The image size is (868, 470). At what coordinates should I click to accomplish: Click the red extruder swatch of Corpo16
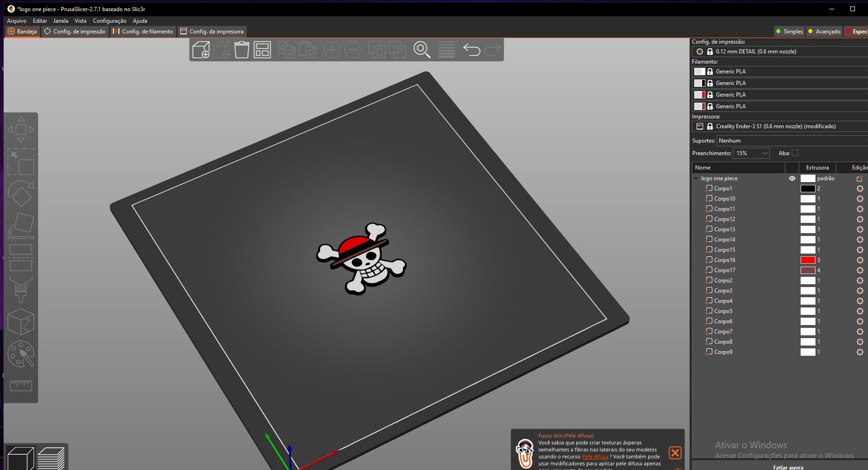coord(807,260)
